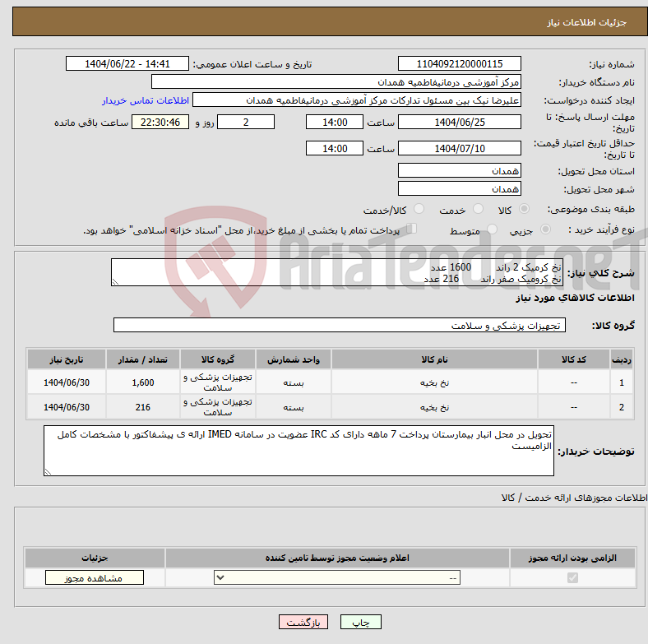Choose the متوسط purchase type radio

[492, 229]
